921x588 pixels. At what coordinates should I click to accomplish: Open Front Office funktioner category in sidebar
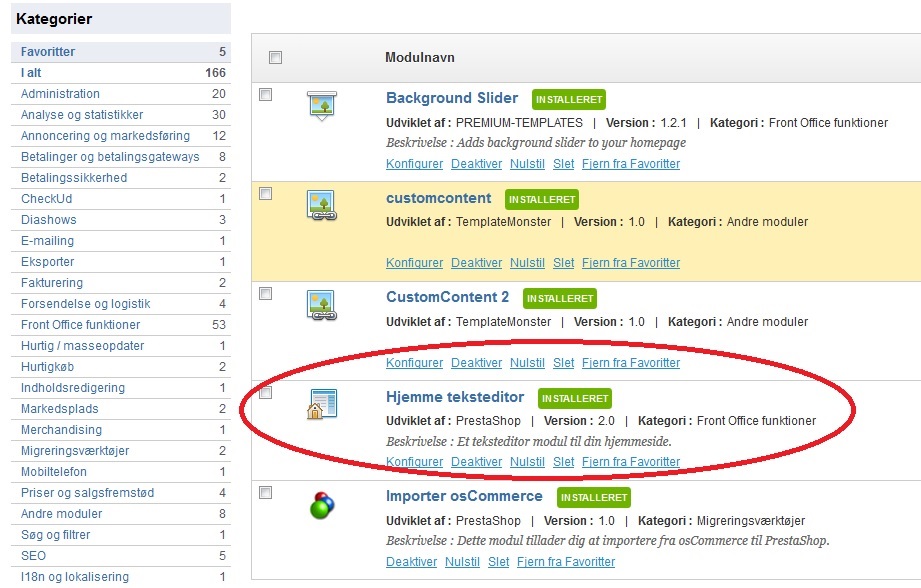tap(121, 325)
